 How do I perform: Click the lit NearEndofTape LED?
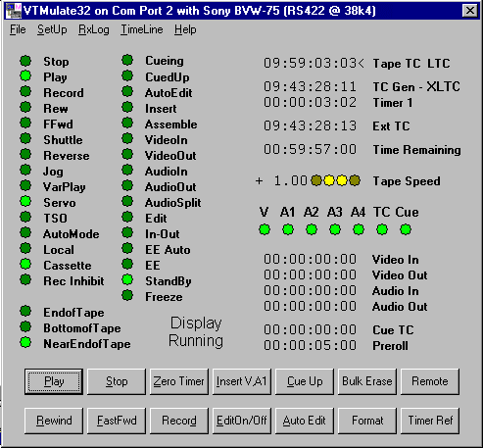[25, 342]
